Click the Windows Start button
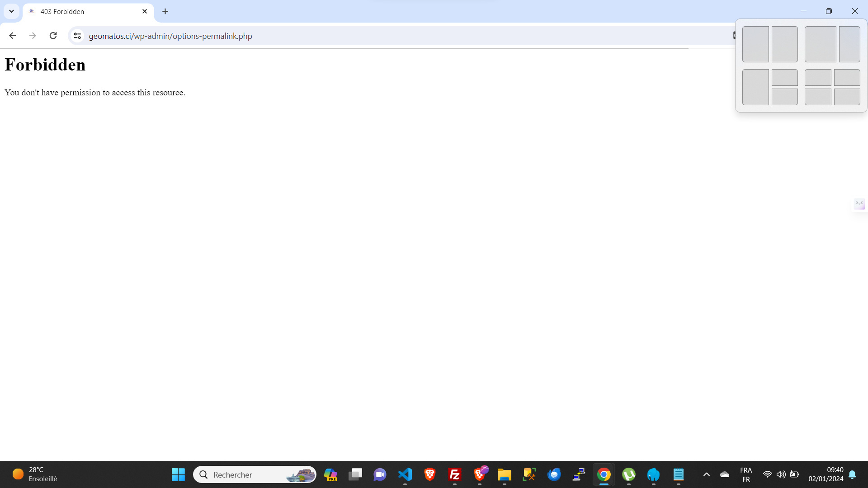 tap(178, 474)
